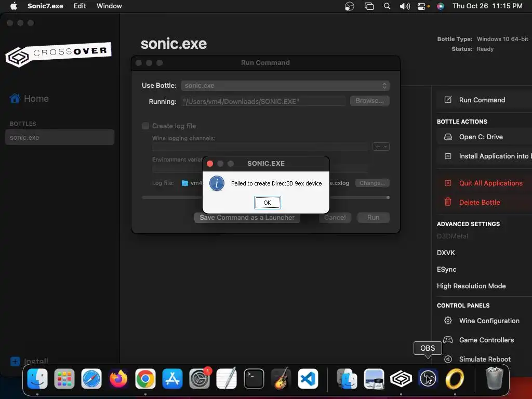The width and height of the screenshot is (532, 399).
Task: Select the sonic.exe bottle in sidebar
Action: [x=60, y=137]
